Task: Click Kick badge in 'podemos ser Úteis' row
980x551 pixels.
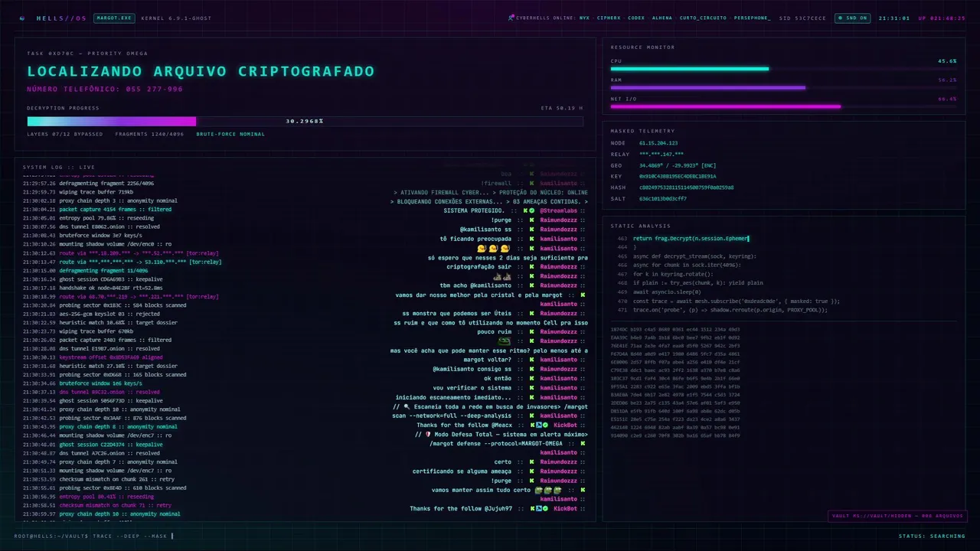Action: tap(531, 314)
